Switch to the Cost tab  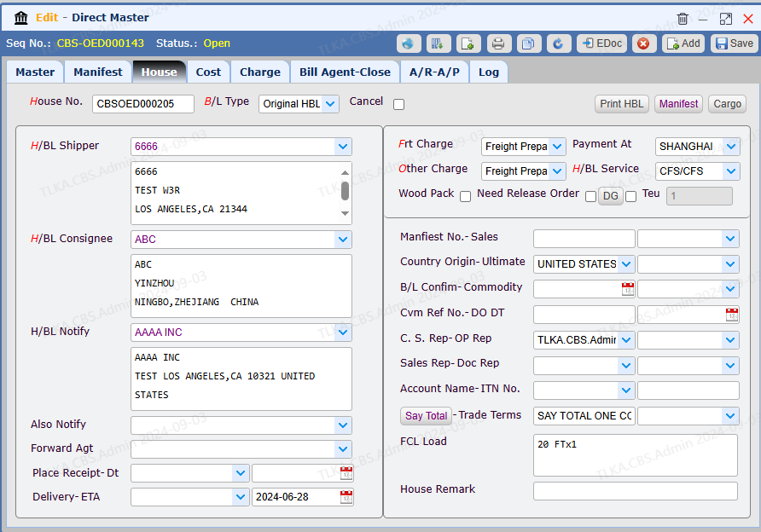pos(208,72)
